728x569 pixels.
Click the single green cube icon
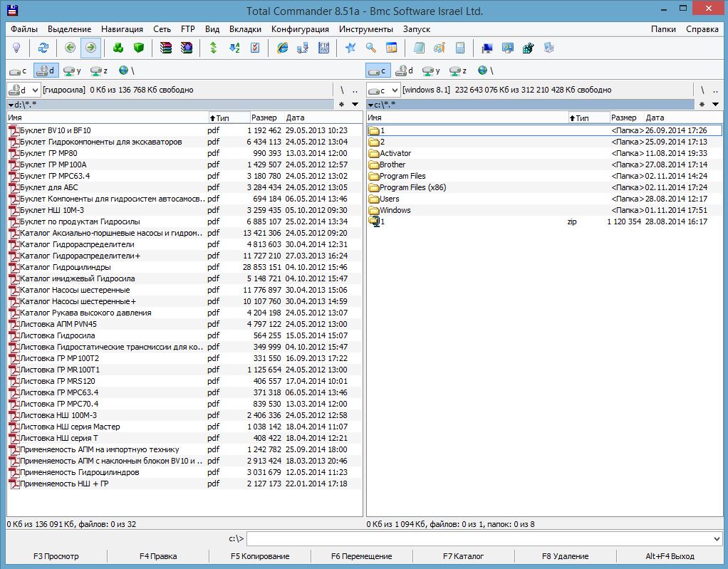click(139, 48)
